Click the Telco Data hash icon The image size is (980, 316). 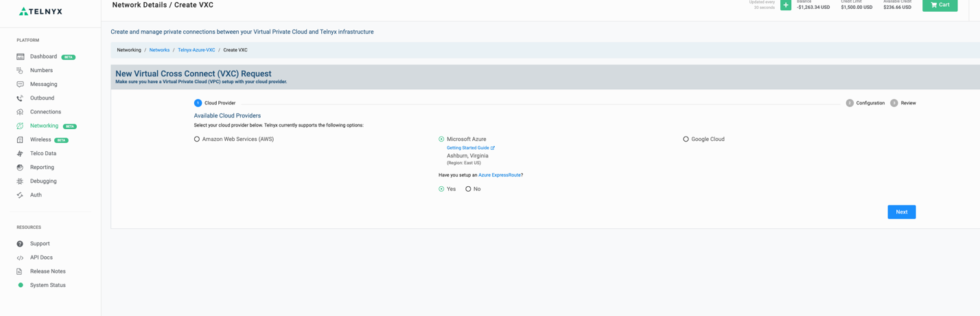click(x=20, y=154)
